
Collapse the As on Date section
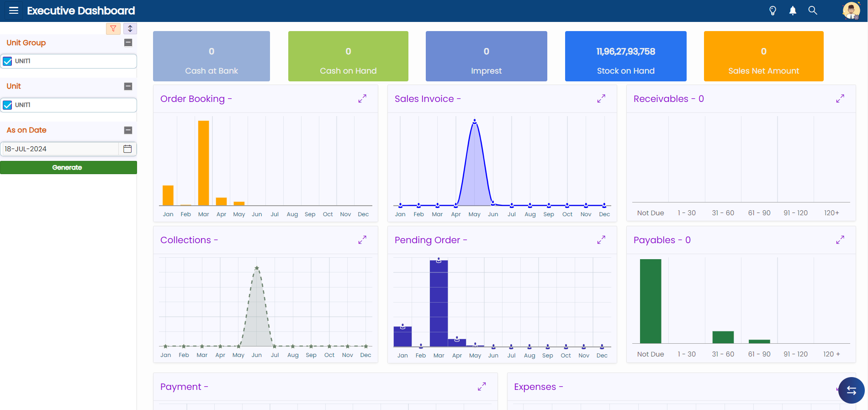128,130
